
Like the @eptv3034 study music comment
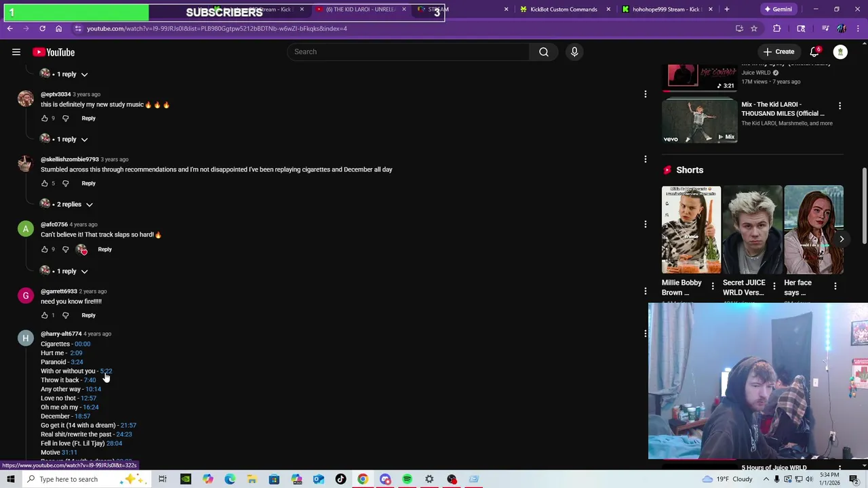point(45,118)
